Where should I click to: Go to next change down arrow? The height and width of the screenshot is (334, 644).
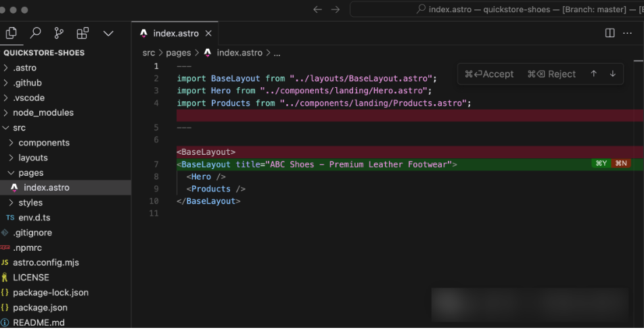point(613,74)
